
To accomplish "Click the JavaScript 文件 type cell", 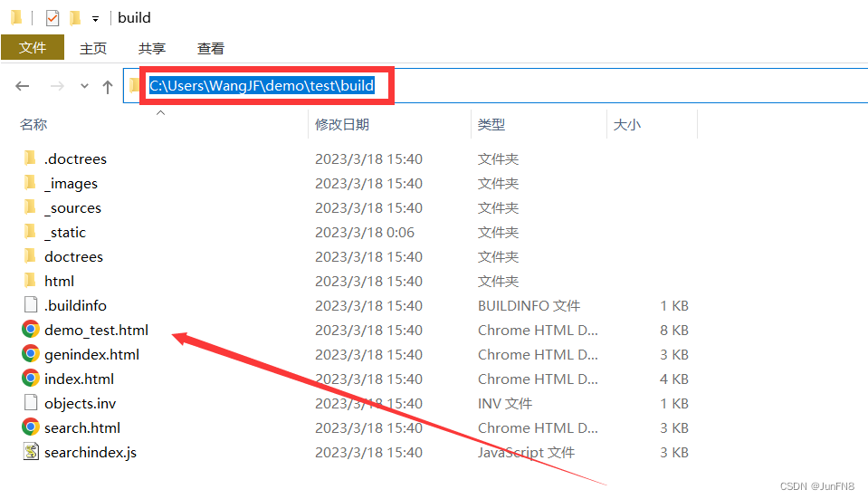I will (x=526, y=452).
